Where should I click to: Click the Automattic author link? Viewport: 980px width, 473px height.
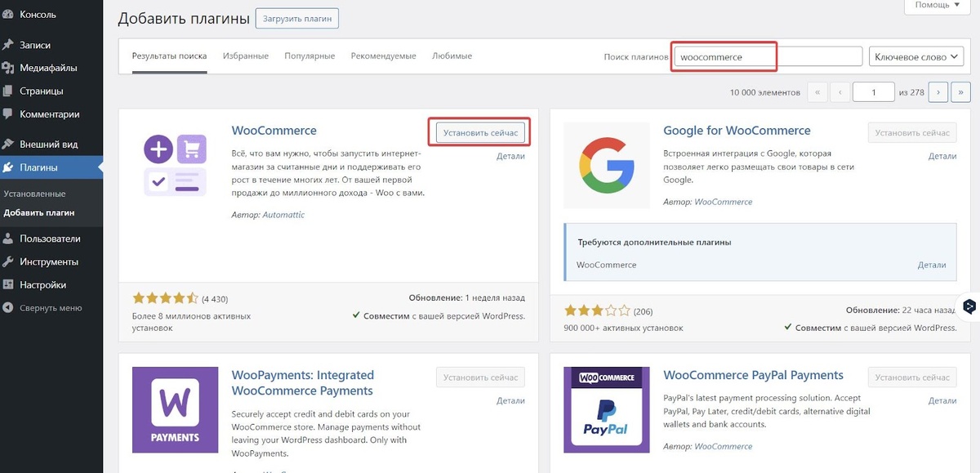283,215
